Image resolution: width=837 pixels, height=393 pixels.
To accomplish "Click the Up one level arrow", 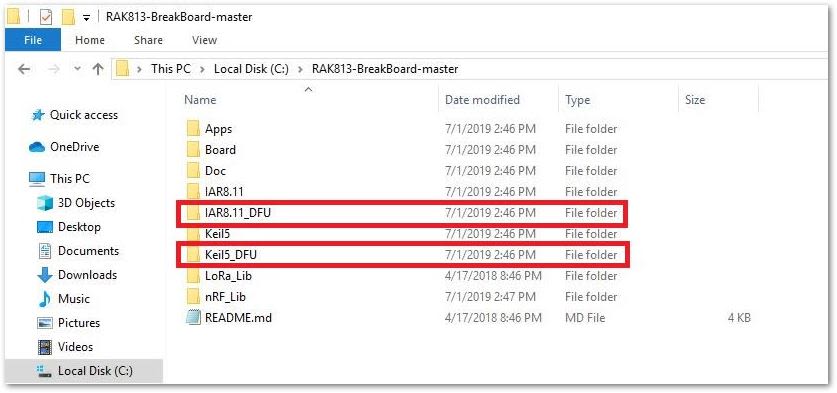I will pos(97,69).
